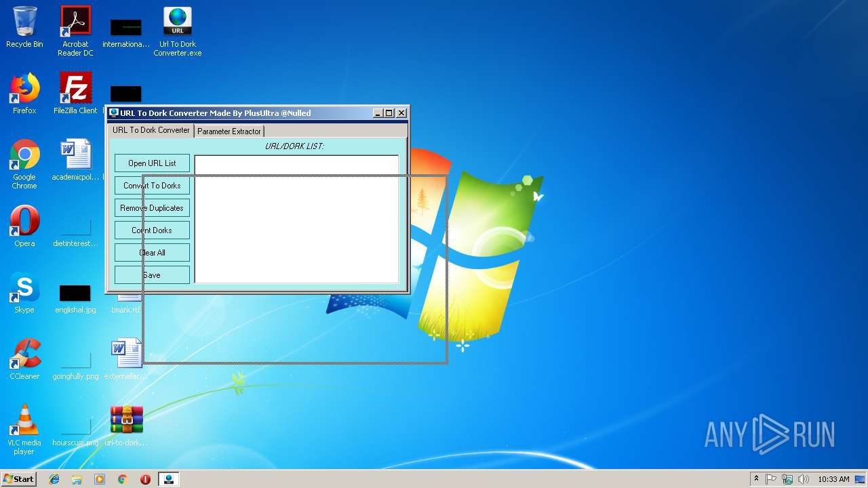The image size is (868, 488).
Task: Open the Recycle Bin desktop icon
Action: [24, 27]
